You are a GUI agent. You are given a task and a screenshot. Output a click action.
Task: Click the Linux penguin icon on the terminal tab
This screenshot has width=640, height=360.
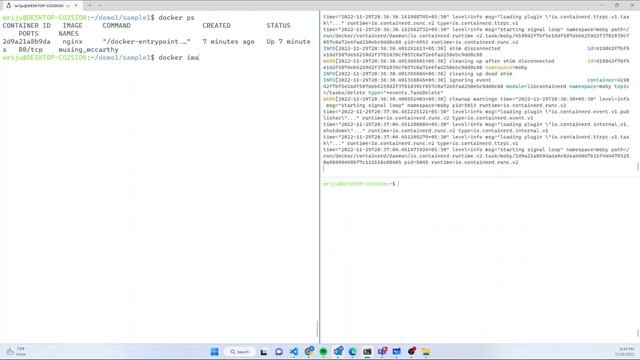pyautogui.click(x=9, y=5)
